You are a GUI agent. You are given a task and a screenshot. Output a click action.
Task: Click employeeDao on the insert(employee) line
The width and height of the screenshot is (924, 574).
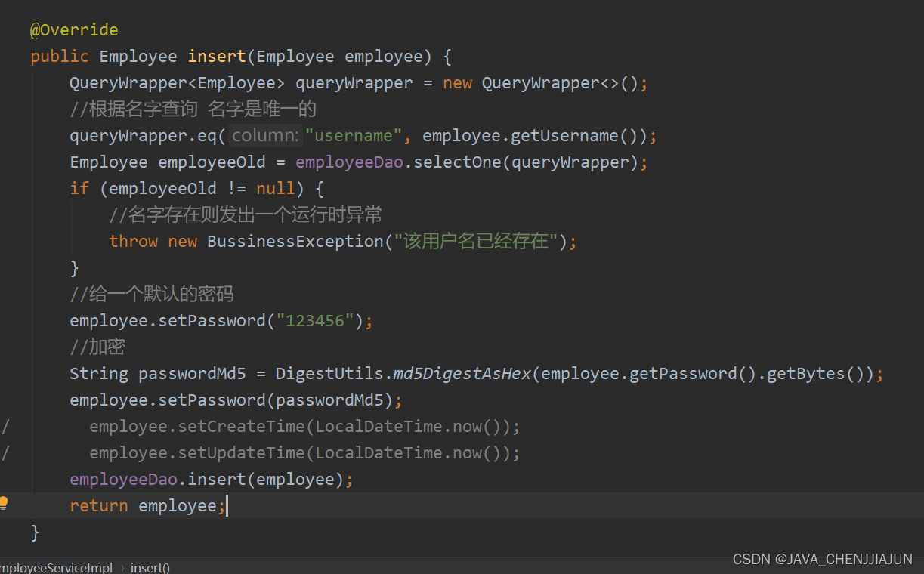coord(123,480)
